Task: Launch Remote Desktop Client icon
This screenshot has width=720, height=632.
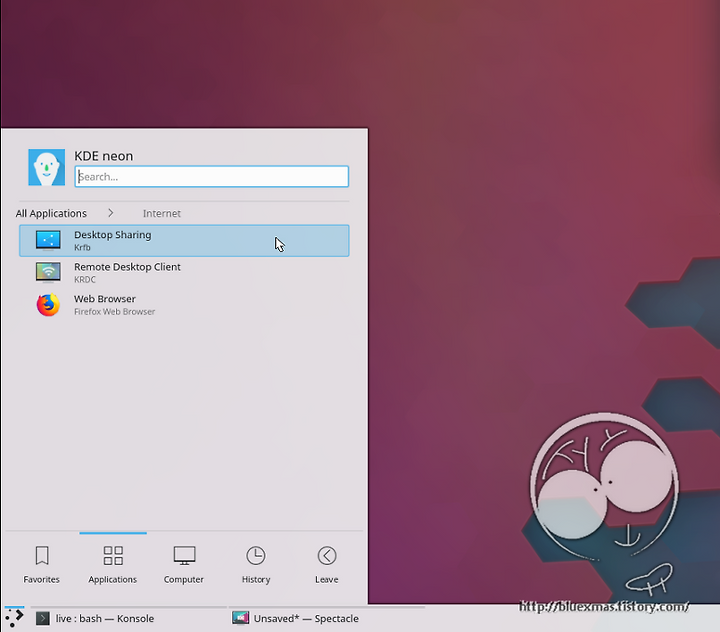Action: tap(48, 272)
